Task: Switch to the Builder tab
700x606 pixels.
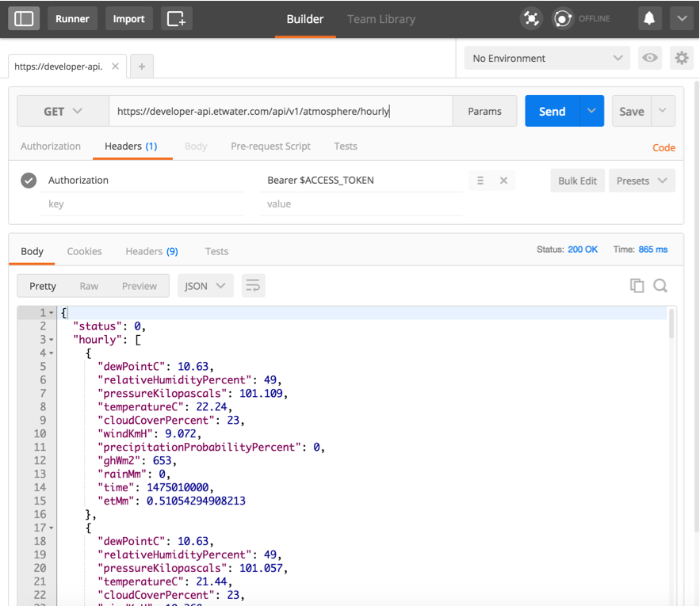Action: (x=305, y=19)
